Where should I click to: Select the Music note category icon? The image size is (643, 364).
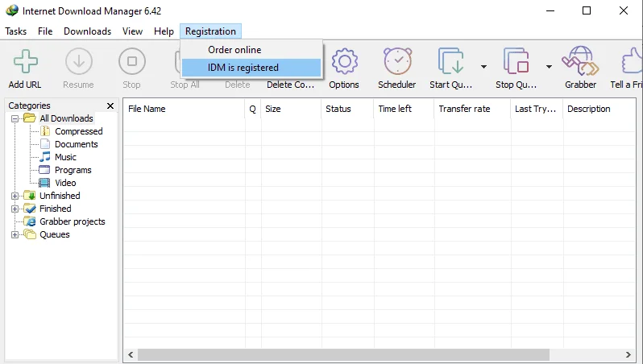[44, 157]
